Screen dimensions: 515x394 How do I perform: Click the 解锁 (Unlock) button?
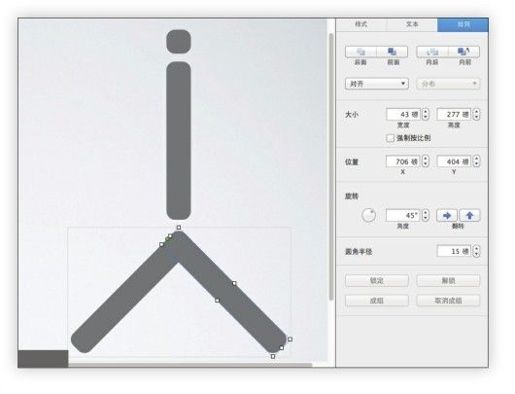click(448, 281)
